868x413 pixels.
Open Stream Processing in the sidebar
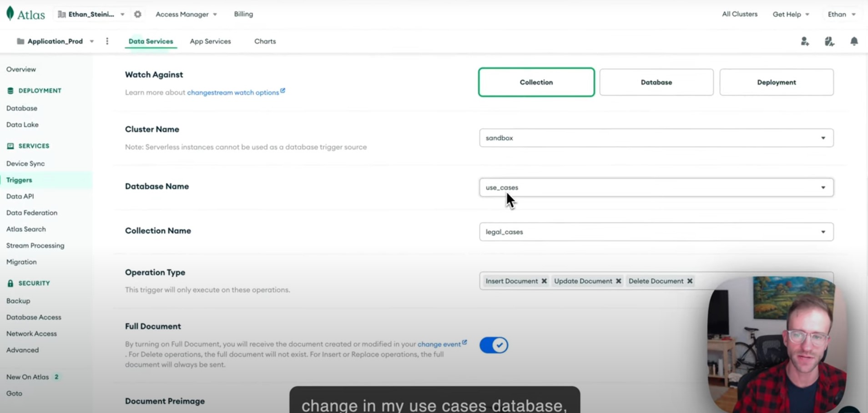pyautogui.click(x=35, y=245)
